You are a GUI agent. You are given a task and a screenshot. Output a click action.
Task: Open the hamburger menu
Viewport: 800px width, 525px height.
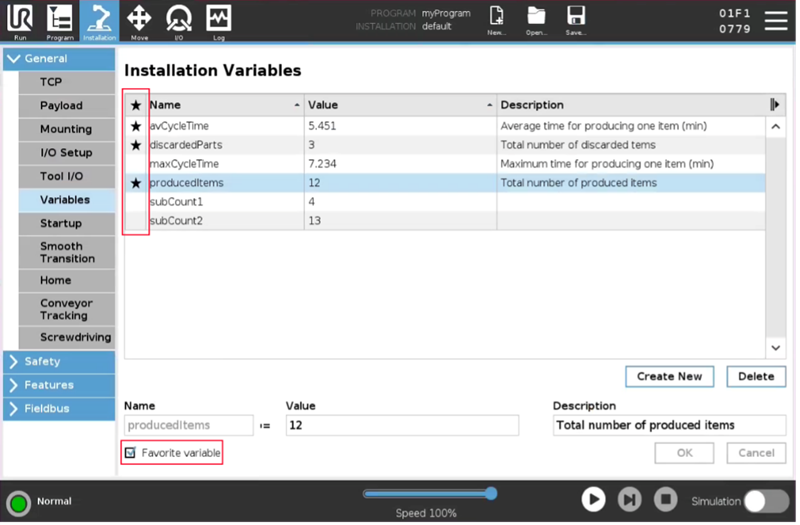pyautogui.click(x=776, y=21)
